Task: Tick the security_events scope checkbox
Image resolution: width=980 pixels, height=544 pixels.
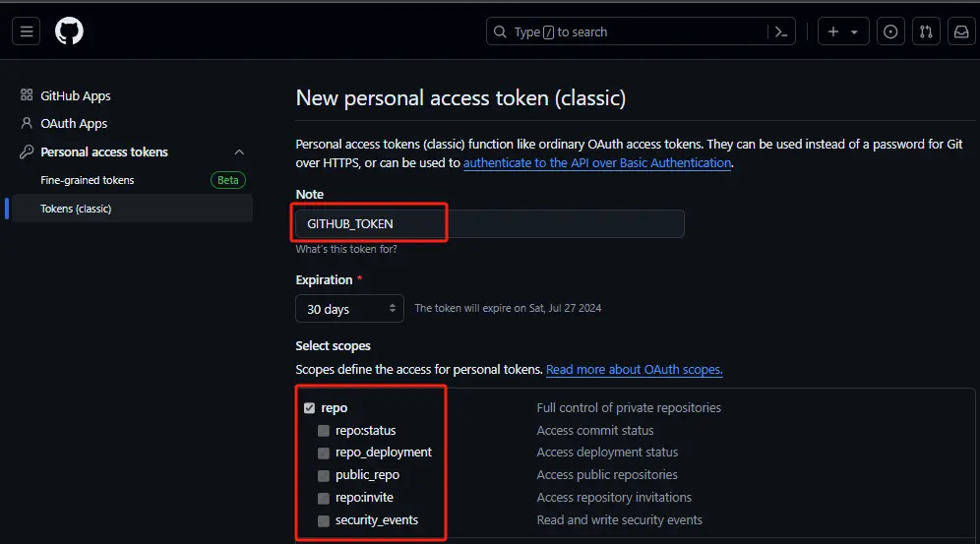Action: (324, 520)
